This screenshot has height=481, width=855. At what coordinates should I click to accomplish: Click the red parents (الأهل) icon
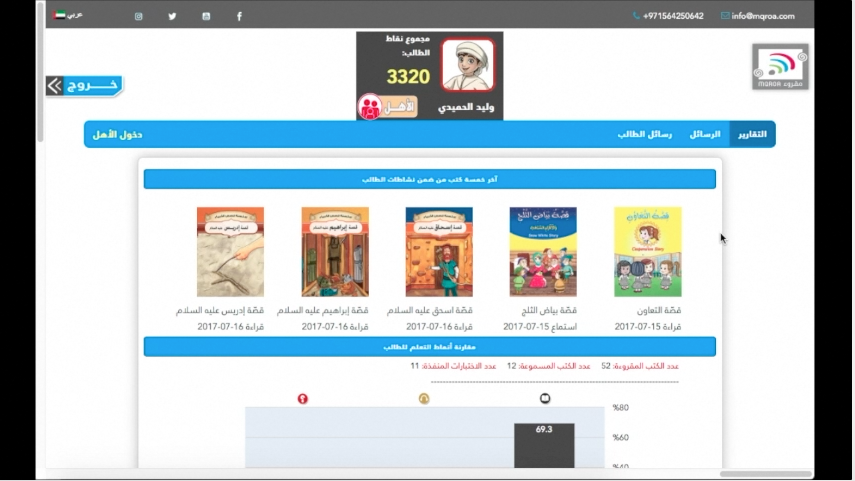pos(370,107)
